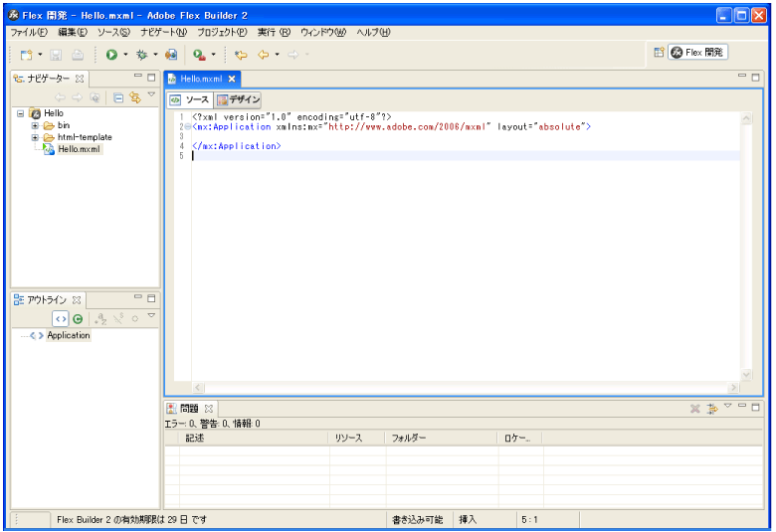Click Collapse All in Navigator toolbar
This screenshot has height=532, width=776.
[x=118, y=97]
